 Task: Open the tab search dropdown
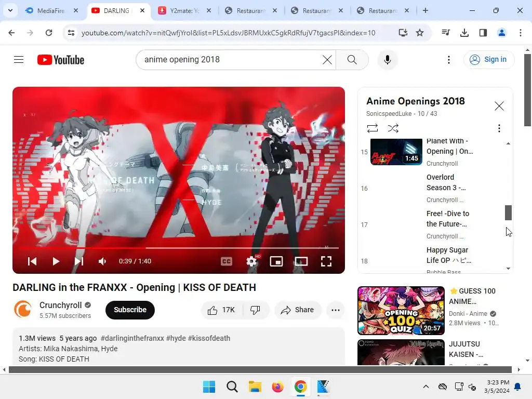[x=10, y=10]
